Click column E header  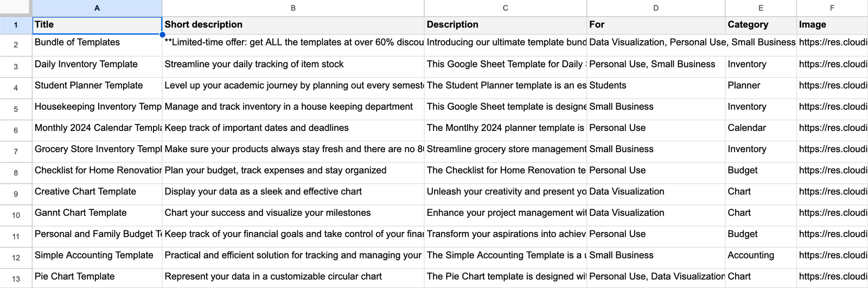coord(761,8)
